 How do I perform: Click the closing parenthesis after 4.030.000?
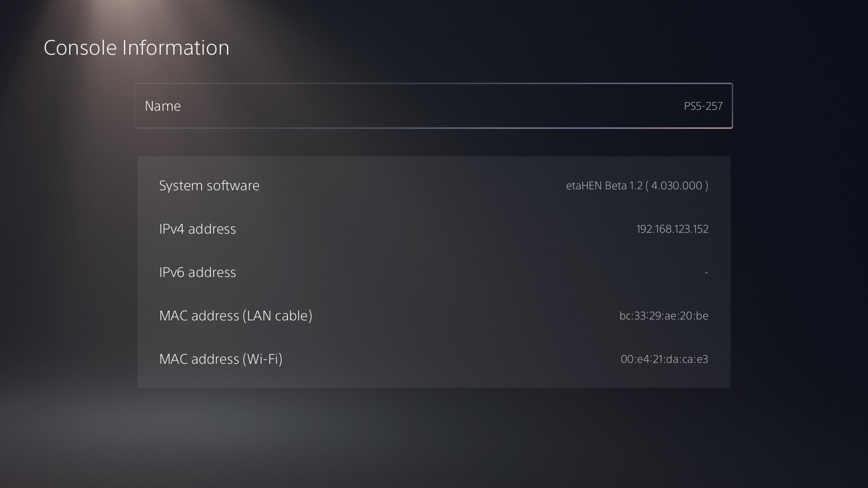tap(707, 185)
